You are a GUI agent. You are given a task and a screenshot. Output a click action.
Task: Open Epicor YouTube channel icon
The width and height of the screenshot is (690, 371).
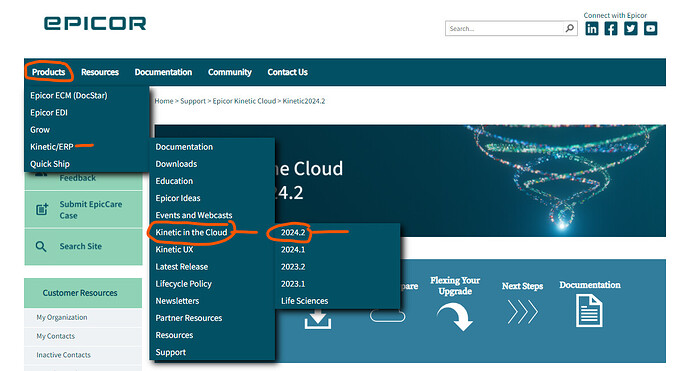pyautogui.click(x=650, y=29)
